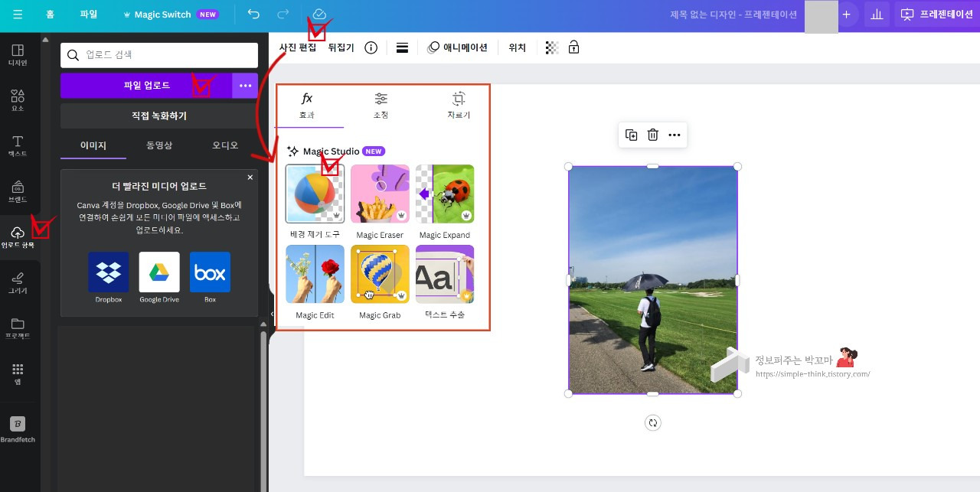Select the 조정 adjust tab
980x492 pixels.
(381, 106)
